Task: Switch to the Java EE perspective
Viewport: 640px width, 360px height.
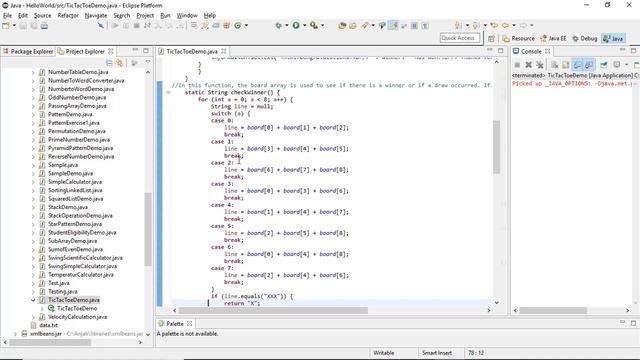Action: 553,38
